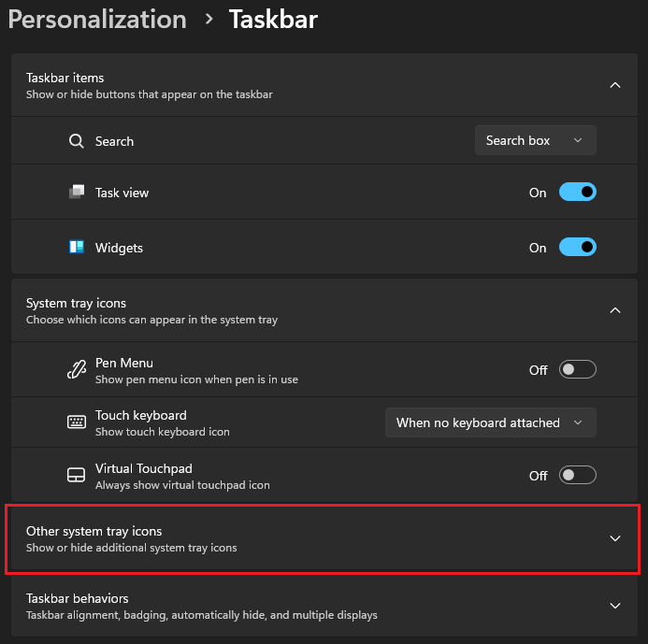The image size is (648, 644).
Task: Open the Search box dropdown
Action: pos(535,140)
